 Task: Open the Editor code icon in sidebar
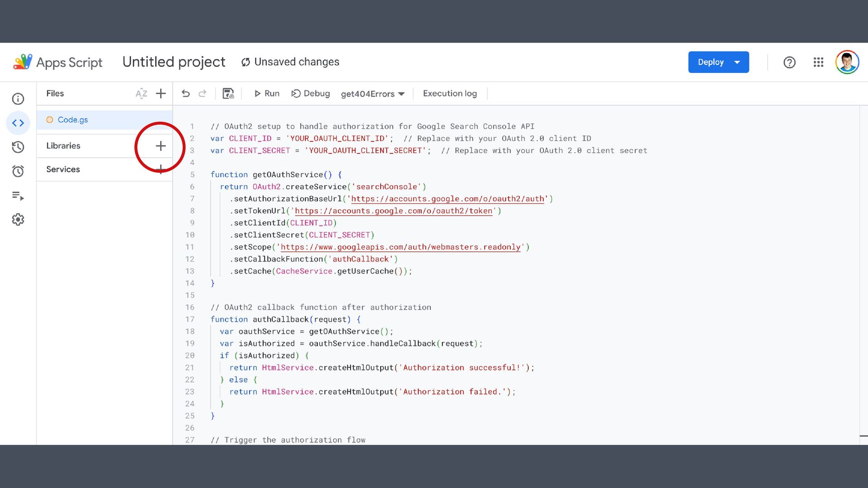(x=18, y=123)
